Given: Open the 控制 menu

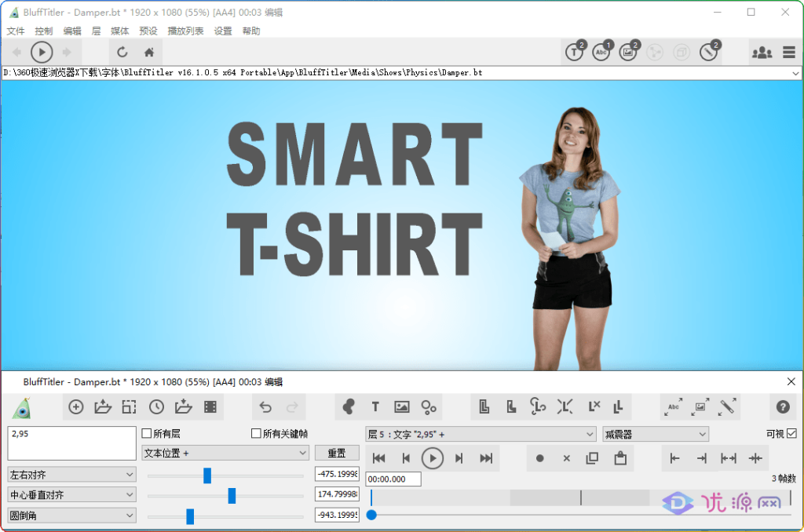Looking at the screenshot, I should click(x=44, y=31).
